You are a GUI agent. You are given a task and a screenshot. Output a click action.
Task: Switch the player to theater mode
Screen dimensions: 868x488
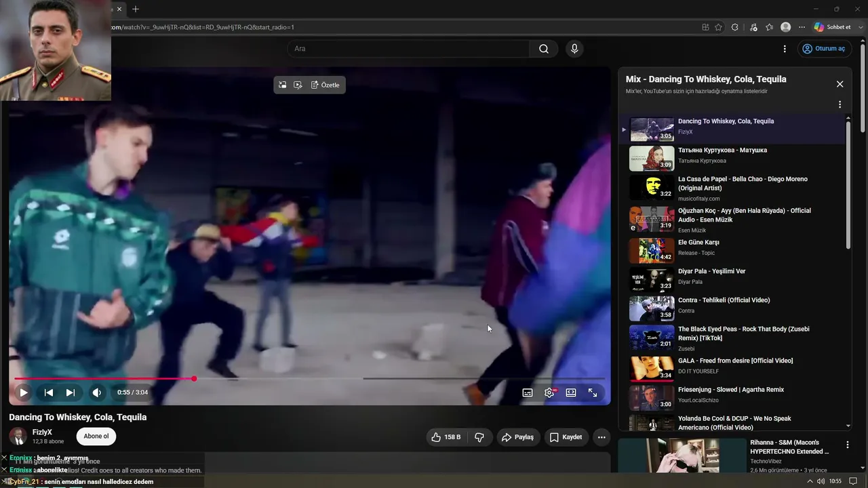tap(571, 392)
